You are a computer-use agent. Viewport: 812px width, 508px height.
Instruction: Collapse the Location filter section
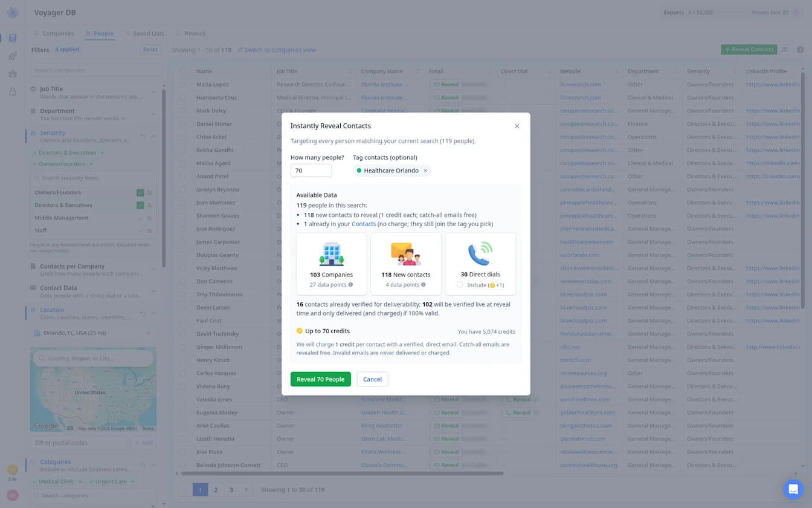(153, 313)
